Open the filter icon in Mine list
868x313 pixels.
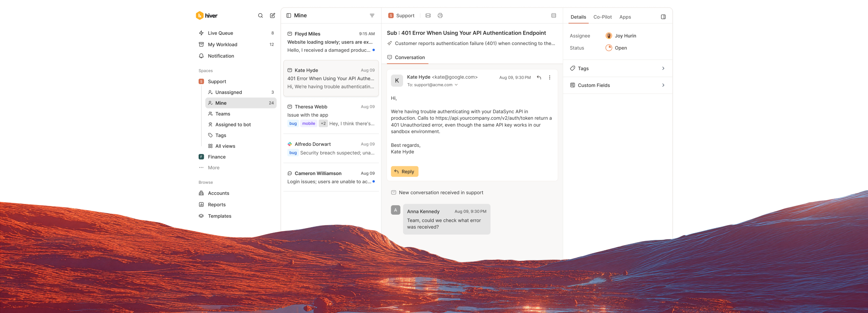372,16
